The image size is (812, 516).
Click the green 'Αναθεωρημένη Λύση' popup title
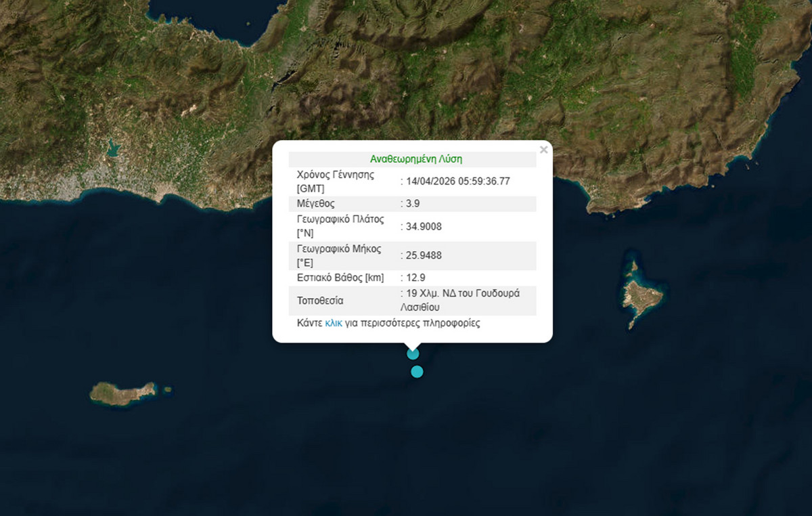pyautogui.click(x=415, y=159)
